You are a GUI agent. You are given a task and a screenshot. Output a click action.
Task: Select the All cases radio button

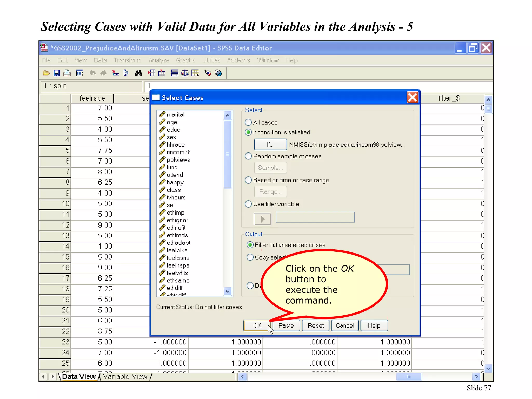tap(248, 122)
